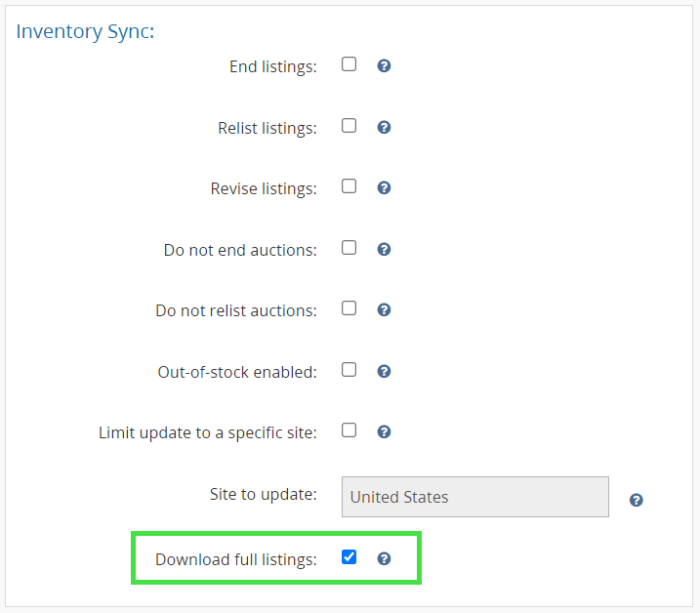Screen dimensions: 700x613
Task: Open help tooltip for Relist listings
Action: click(x=384, y=127)
